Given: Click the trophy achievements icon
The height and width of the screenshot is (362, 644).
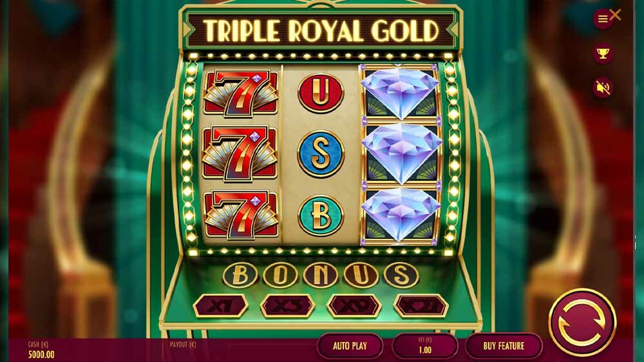Looking at the screenshot, I should 603,53.
